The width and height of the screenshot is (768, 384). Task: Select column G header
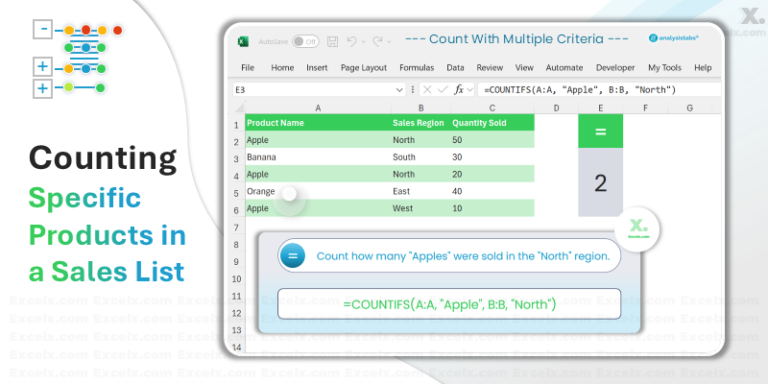(690, 108)
